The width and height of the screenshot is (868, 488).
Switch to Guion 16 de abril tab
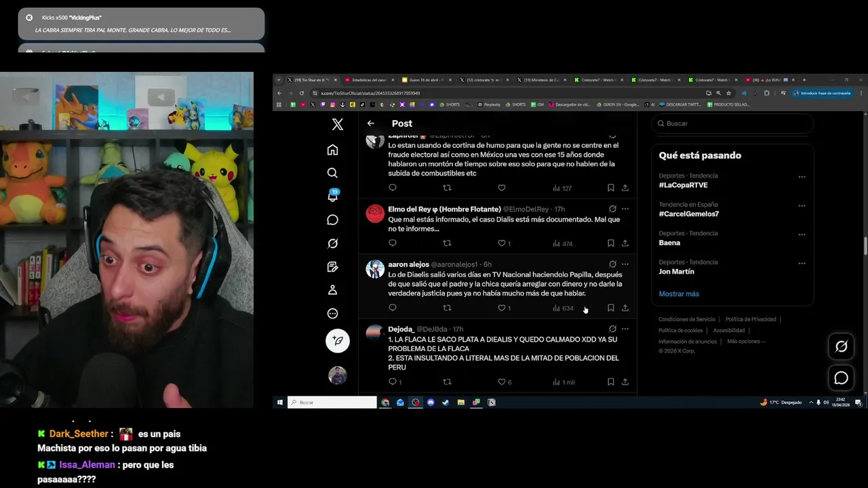coord(426,80)
